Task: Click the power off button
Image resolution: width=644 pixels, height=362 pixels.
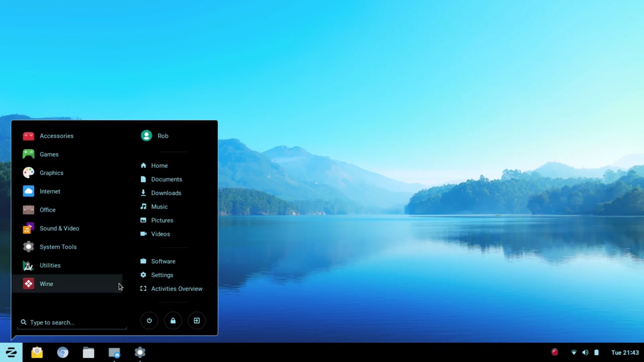Action: click(x=149, y=321)
